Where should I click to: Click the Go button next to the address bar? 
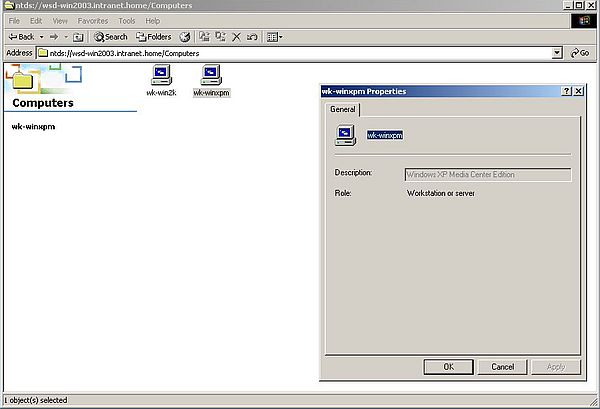[580, 53]
